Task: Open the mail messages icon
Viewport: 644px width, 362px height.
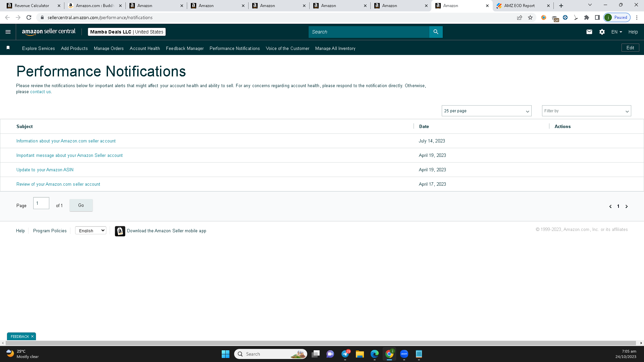Action: (x=589, y=32)
